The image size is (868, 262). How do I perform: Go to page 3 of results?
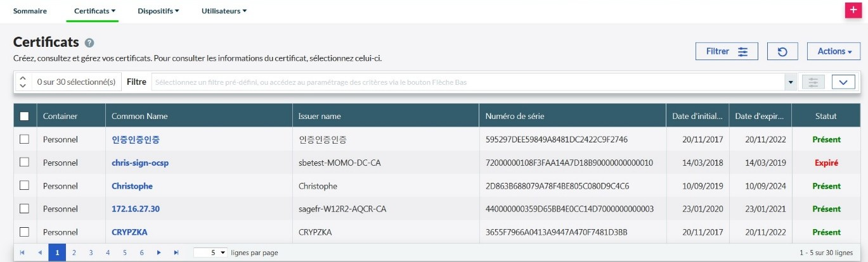pos(91,253)
